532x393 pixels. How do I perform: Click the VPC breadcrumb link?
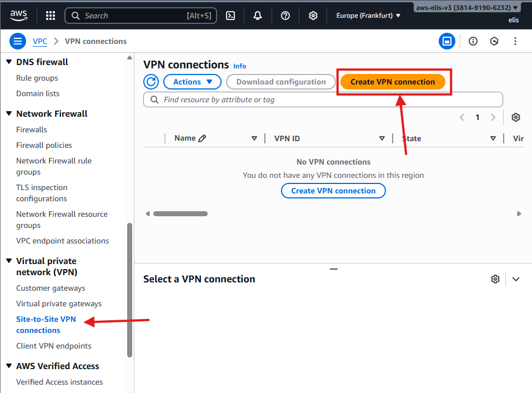(39, 41)
